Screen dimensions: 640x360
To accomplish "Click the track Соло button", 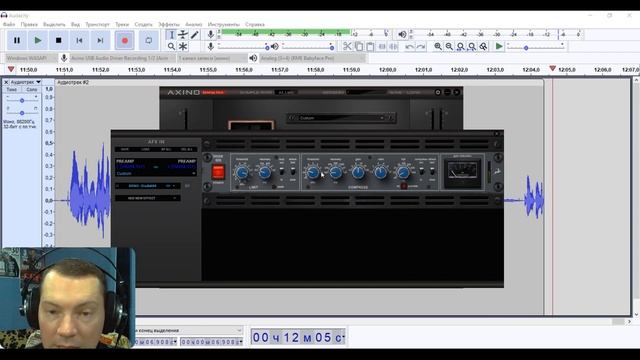I will click(31, 89).
